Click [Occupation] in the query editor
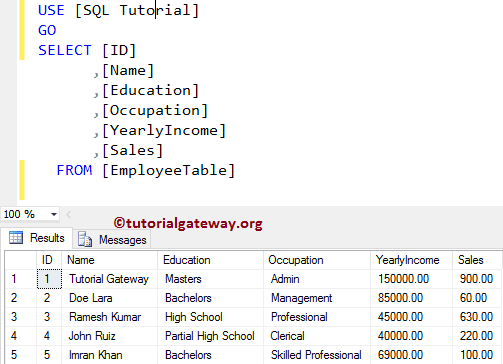Viewport: 503px width, 364px height. coord(155,110)
